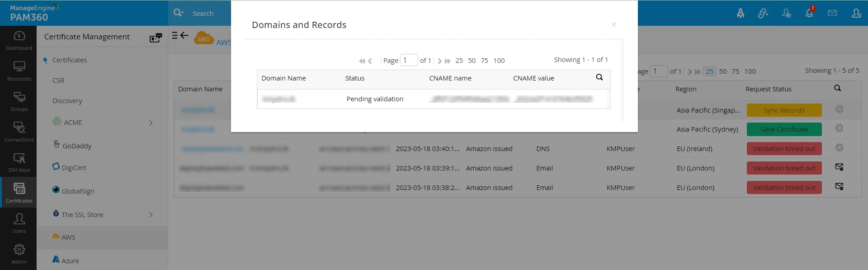Open the Connections sidebar icon
This screenshot has height=270, width=868.
[x=19, y=132]
